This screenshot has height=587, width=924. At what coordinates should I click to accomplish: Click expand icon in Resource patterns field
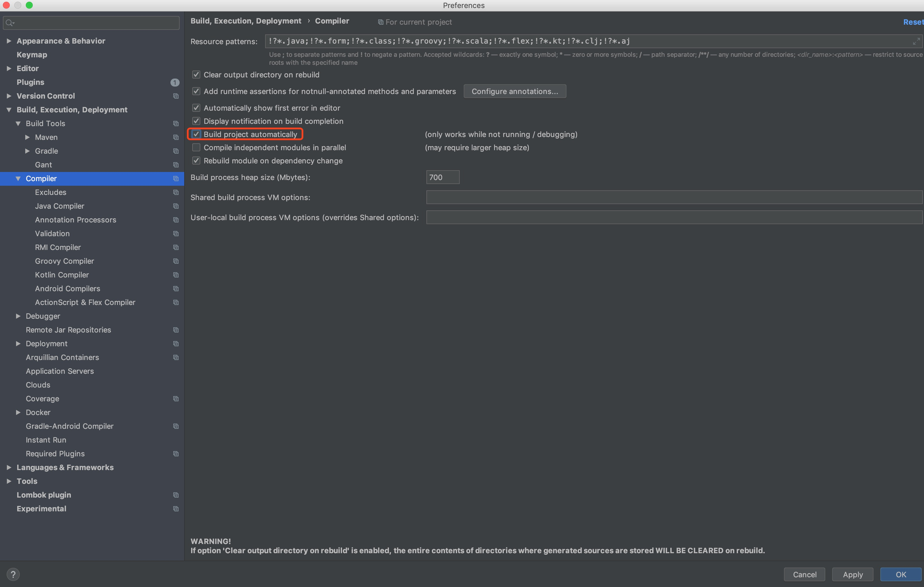point(916,41)
